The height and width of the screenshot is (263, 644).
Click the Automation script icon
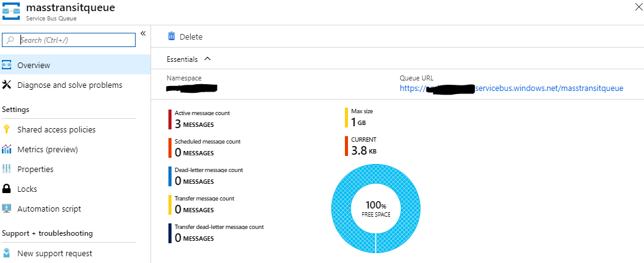7,209
